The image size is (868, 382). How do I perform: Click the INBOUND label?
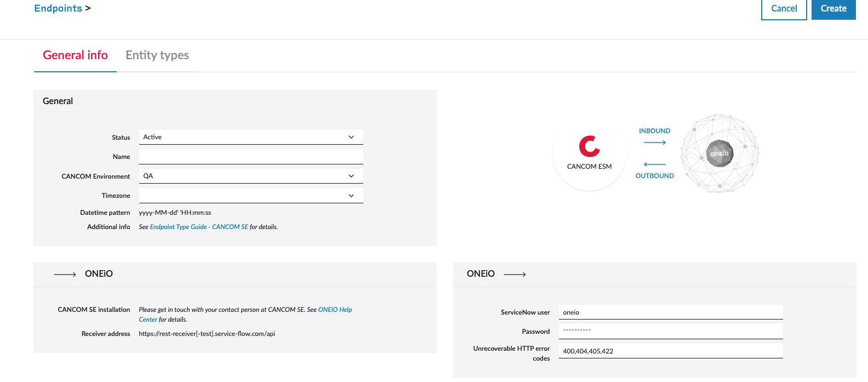655,131
